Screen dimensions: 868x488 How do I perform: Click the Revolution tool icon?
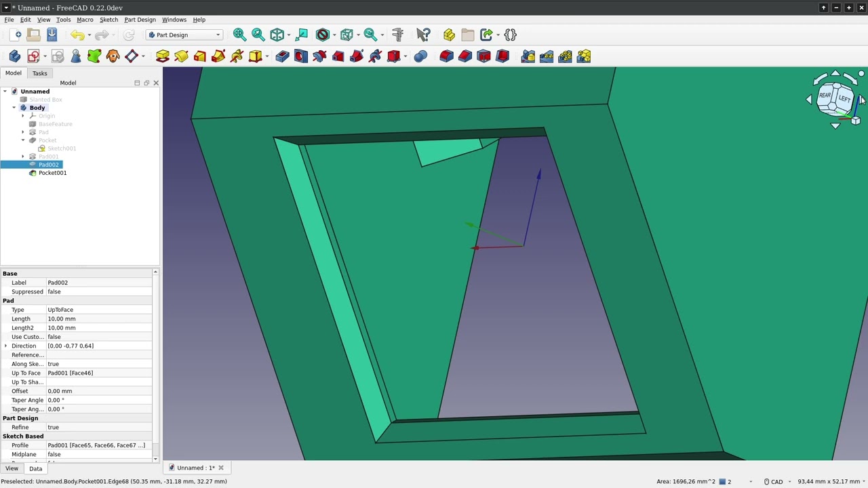pyautogui.click(x=181, y=56)
